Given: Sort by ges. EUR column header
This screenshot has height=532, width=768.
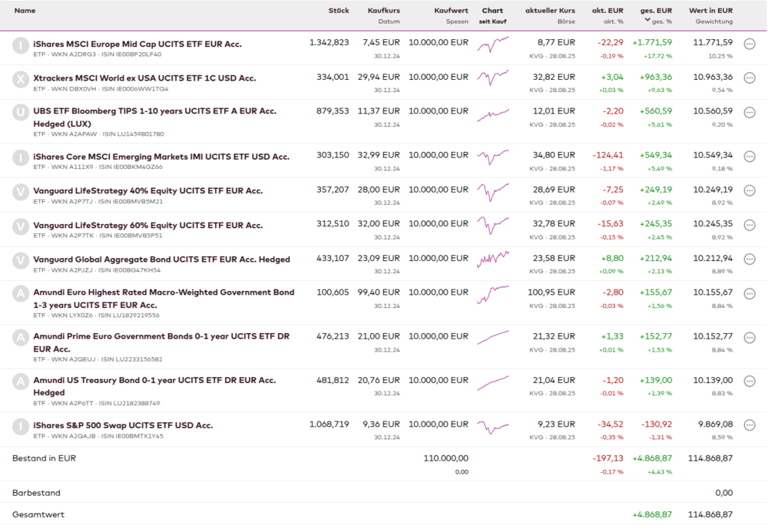Looking at the screenshot, I should [x=656, y=10].
